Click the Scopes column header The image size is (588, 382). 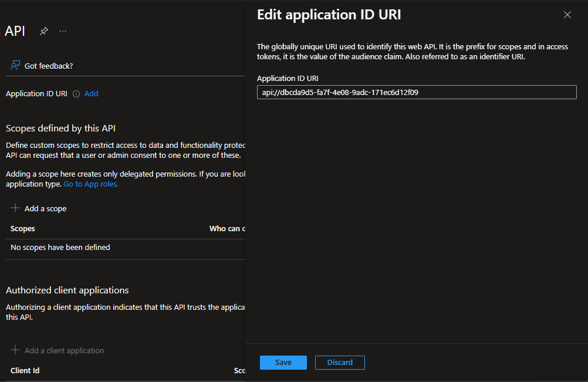coord(23,229)
